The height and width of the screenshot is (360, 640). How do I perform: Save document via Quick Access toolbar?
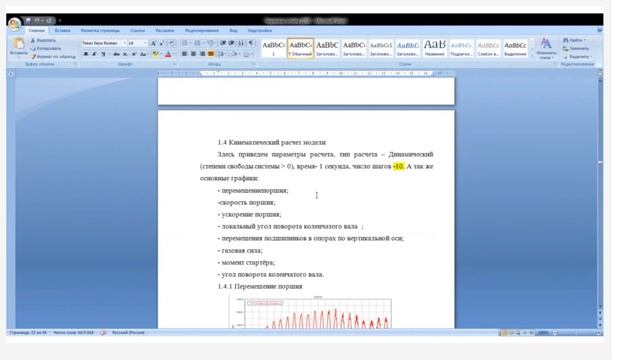[28, 20]
